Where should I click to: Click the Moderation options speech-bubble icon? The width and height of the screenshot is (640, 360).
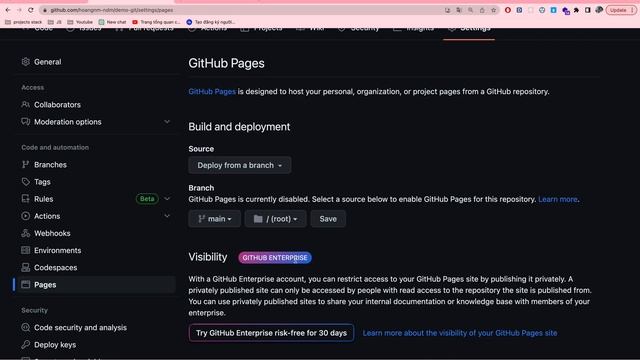point(26,122)
